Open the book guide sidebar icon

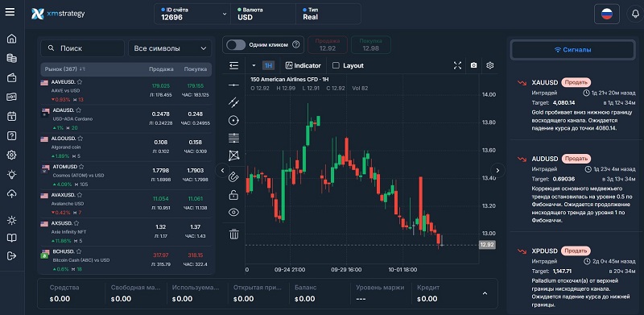12,238
